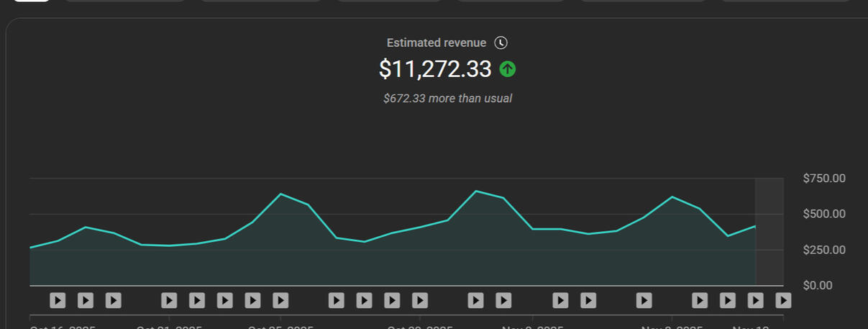Click the $750.00 axis label
The height and width of the screenshot is (329, 868).
pos(824,179)
